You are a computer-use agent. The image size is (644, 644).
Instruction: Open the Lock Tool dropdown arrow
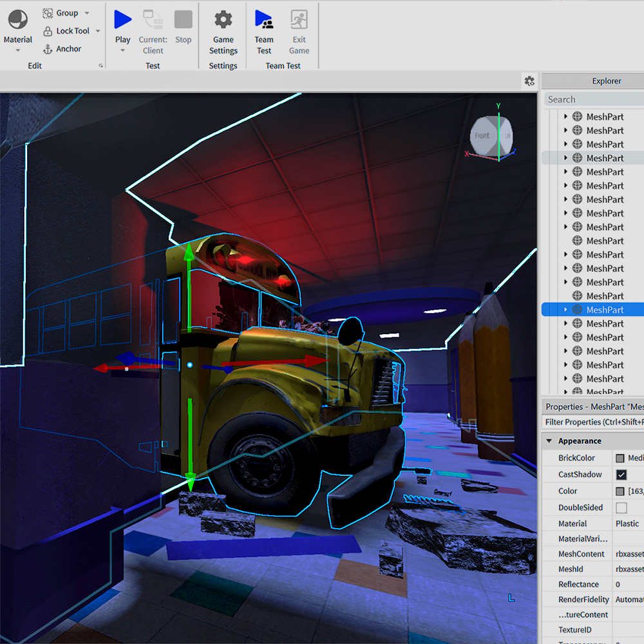pos(98,31)
